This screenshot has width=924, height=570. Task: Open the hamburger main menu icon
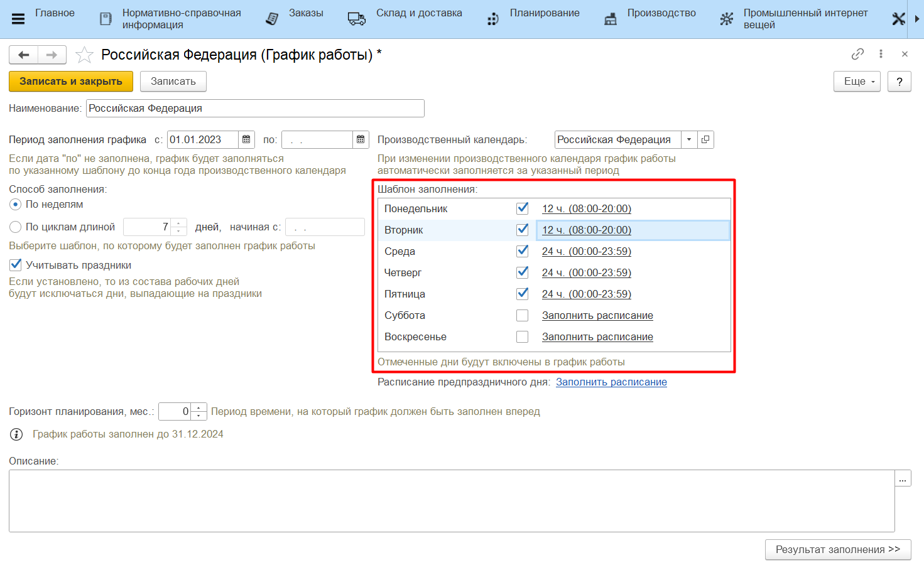(x=18, y=19)
